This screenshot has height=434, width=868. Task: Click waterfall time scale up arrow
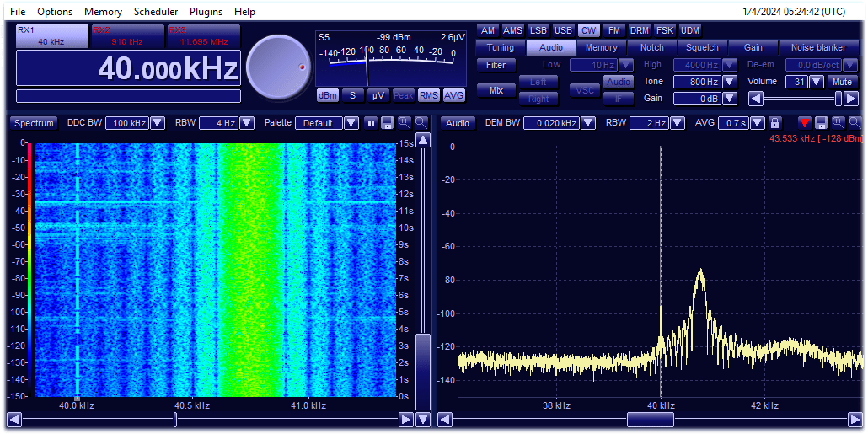[x=423, y=141]
